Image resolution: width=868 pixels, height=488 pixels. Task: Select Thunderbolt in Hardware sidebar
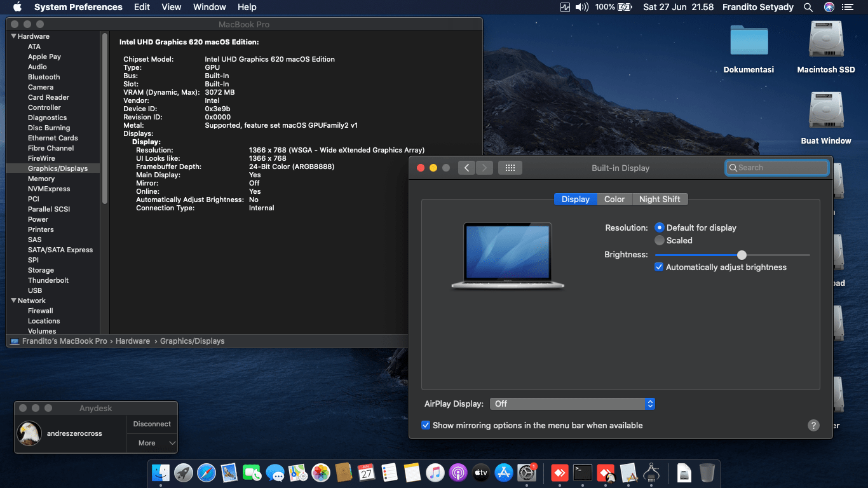click(x=48, y=280)
